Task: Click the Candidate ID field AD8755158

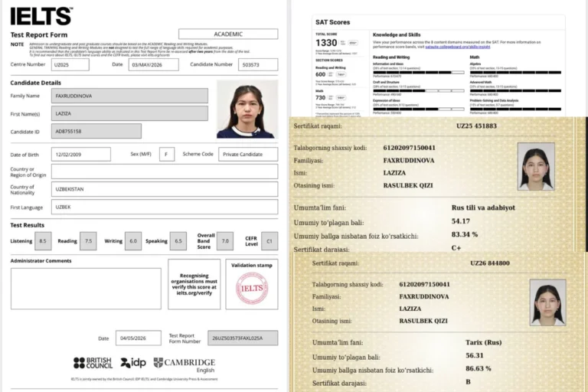Action: [96, 131]
